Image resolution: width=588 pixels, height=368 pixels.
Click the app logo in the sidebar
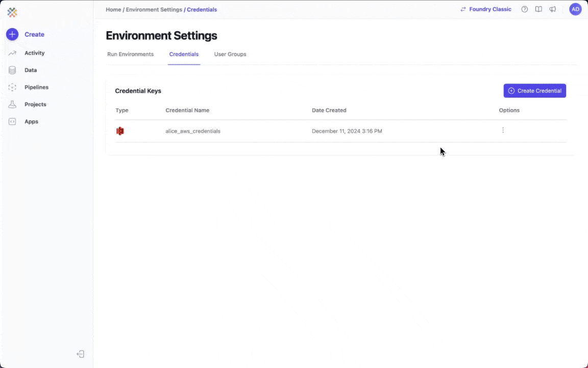coord(12,12)
